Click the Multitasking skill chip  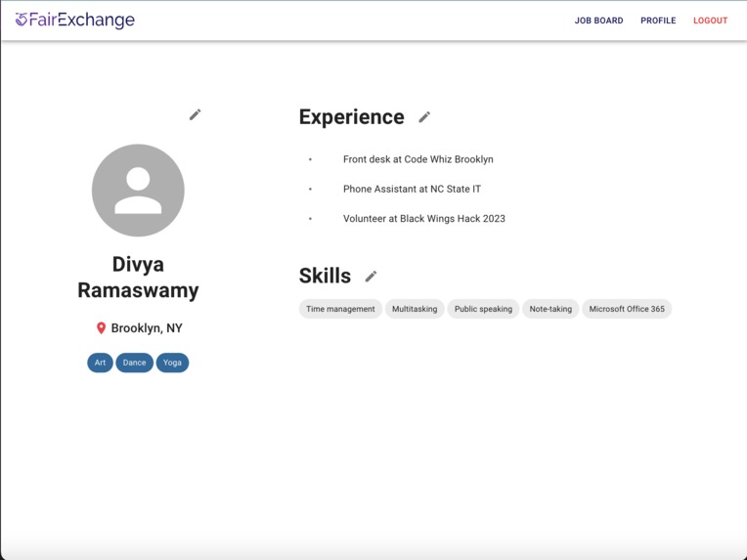[415, 309]
